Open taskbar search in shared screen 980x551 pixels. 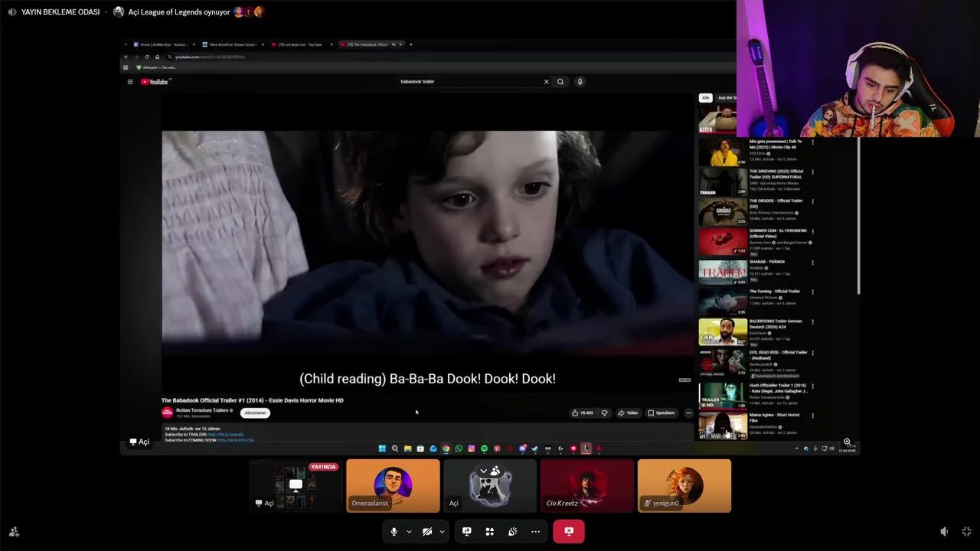click(x=395, y=448)
